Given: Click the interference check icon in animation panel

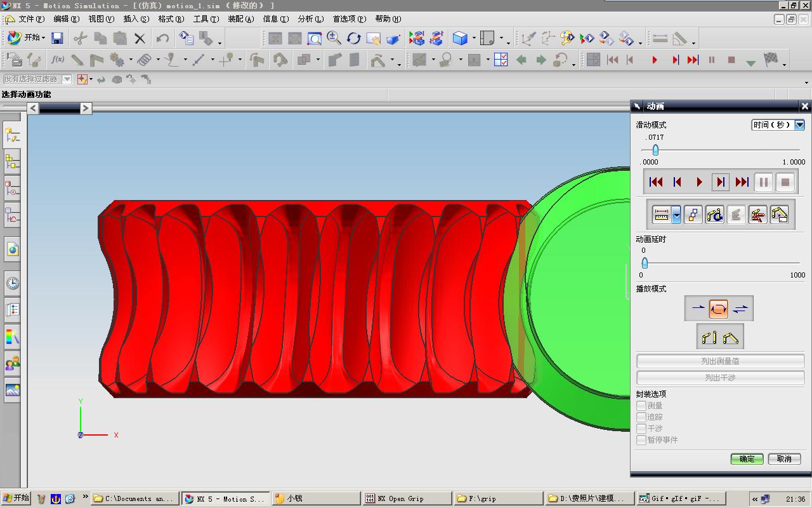Looking at the screenshot, I should click(757, 215).
